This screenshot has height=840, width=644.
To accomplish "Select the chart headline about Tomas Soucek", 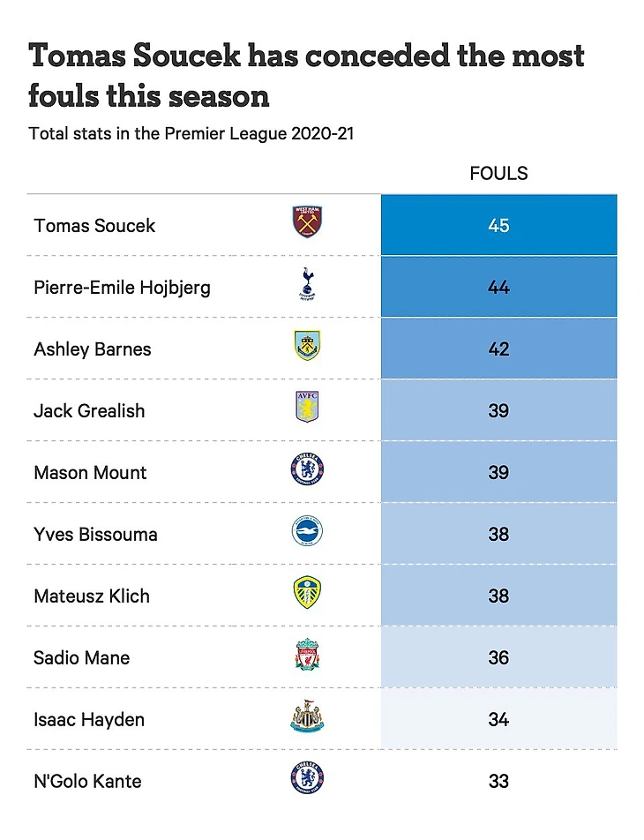I will coord(306,74).
